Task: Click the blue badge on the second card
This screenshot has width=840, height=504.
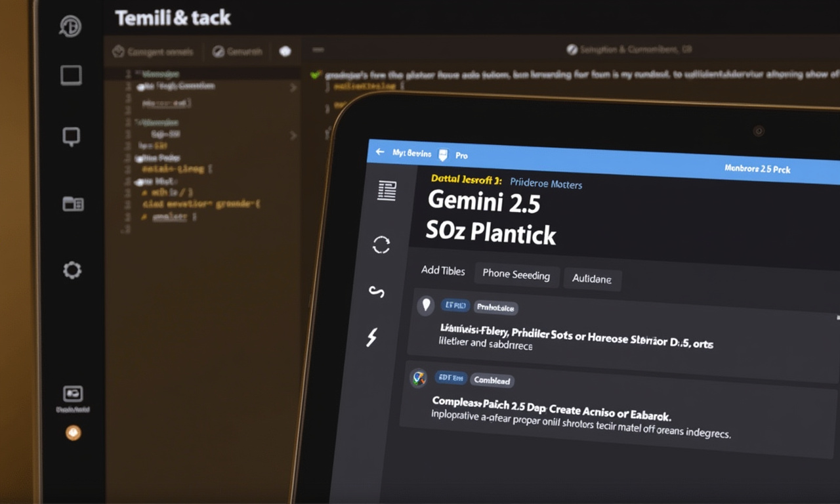Action: coord(450,378)
